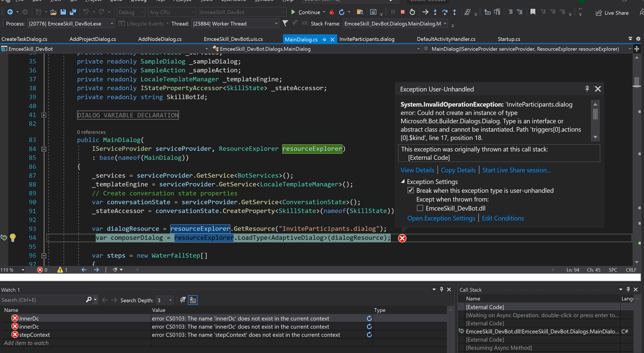Refresh the first innerDc watch value
Image resolution: width=644 pixels, height=353 pixels.
coord(369,318)
